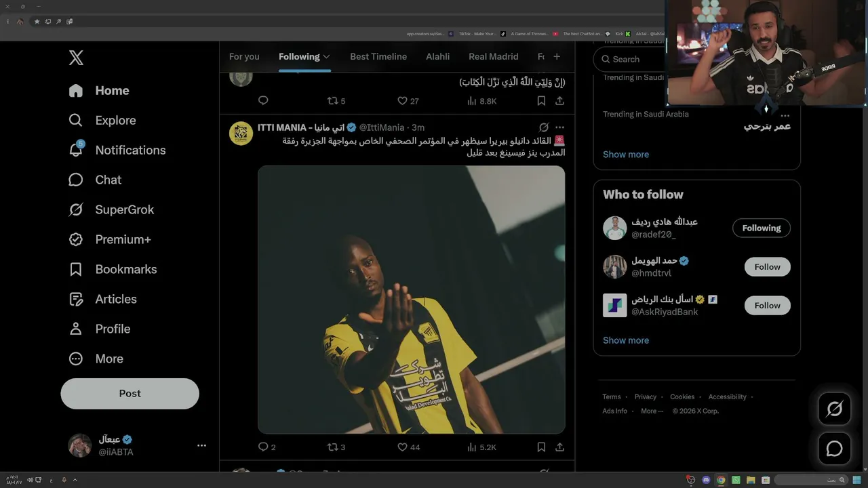
Task: Switch to the For you tab
Action: tap(244, 57)
